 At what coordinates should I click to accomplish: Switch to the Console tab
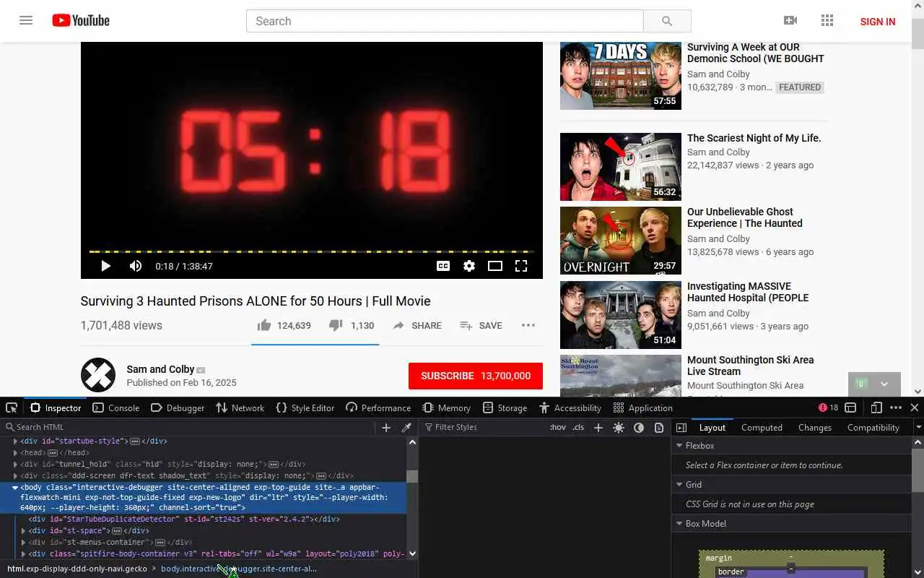pos(116,407)
